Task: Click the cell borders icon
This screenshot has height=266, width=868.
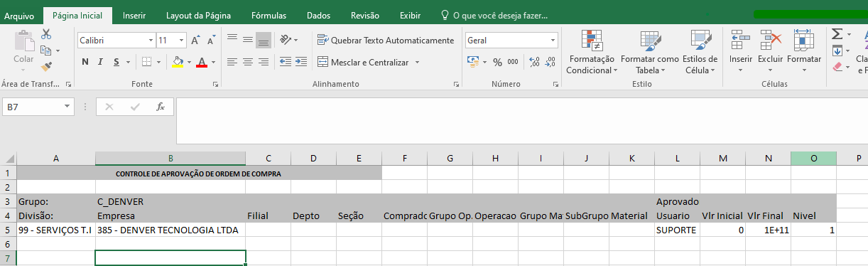Action: pyautogui.click(x=146, y=62)
